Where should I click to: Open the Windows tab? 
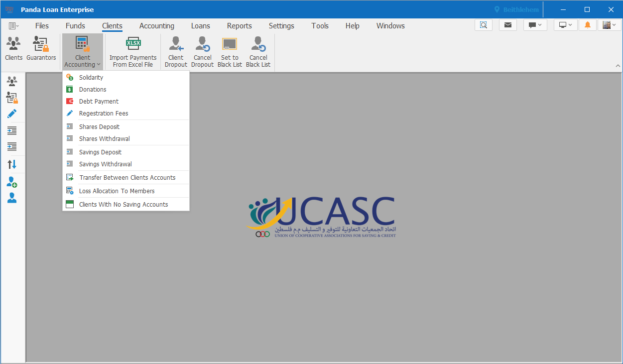point(390,26)
